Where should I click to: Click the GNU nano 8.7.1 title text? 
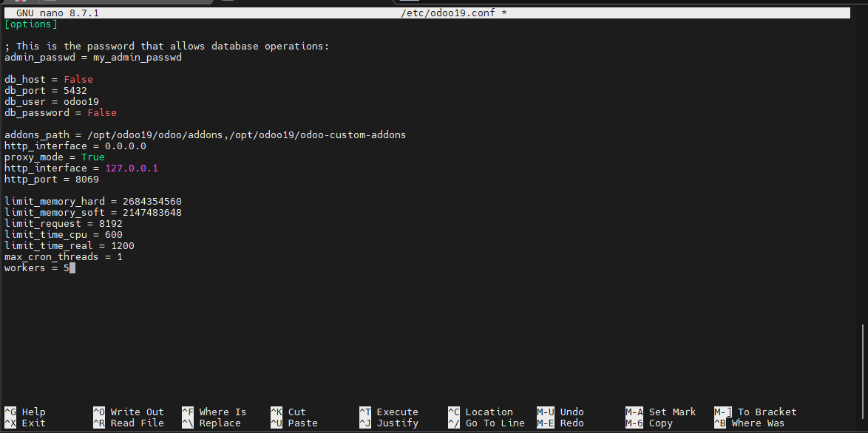click(58, 13)
